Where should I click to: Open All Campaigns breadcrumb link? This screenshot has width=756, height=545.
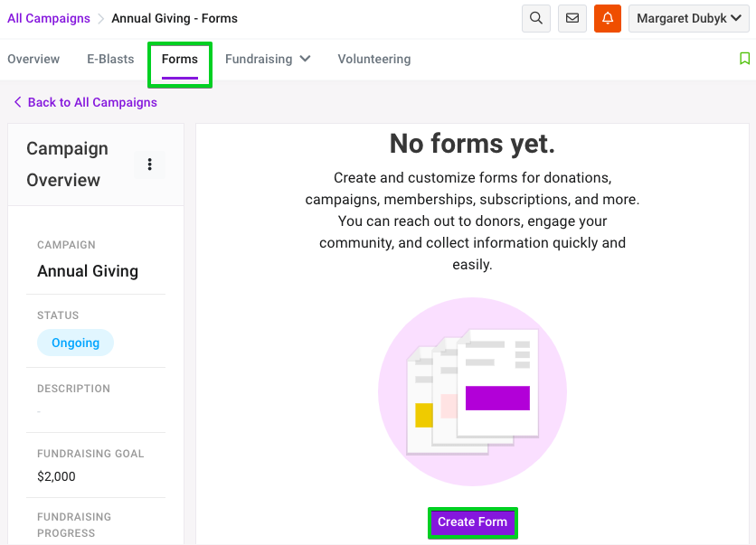point(49,18)
